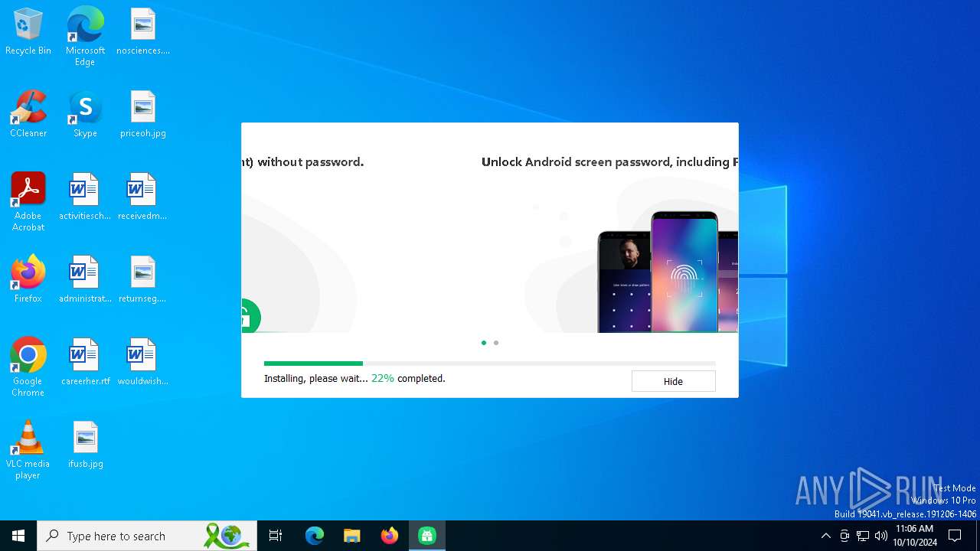Select the receivedm Word document
This screenshot has width=980, height=551.
pos(143,197)
